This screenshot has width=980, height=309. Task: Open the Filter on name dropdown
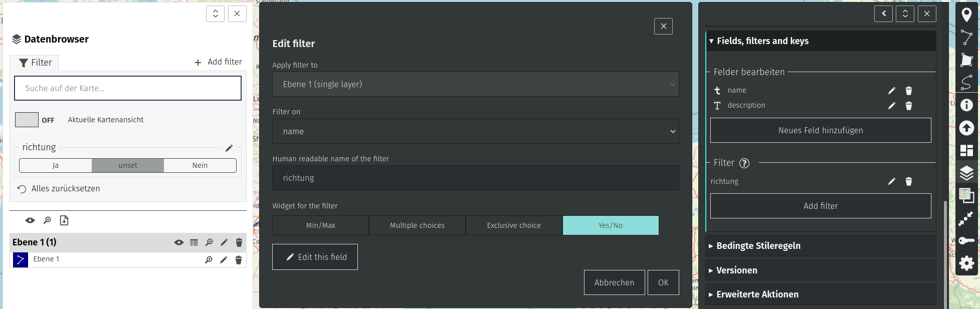click(x=475, y=131)
